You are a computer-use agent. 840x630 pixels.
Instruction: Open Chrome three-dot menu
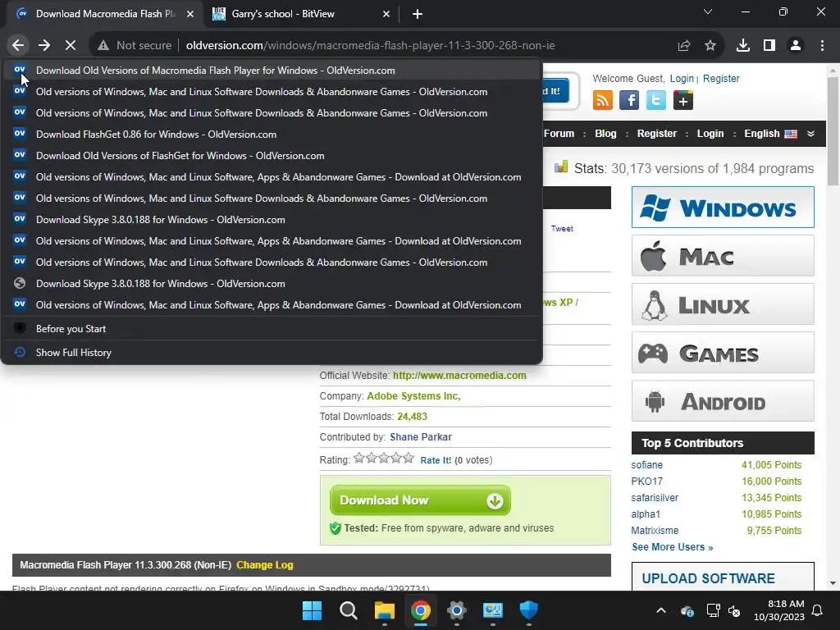pos(822,46)
